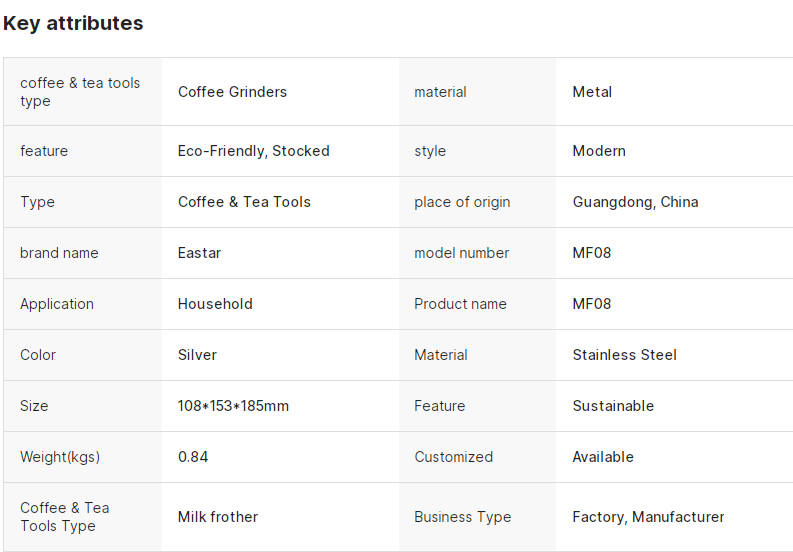Click the Metal material value
This screenshot has width=793, height=552.
(x=592, y=92)
